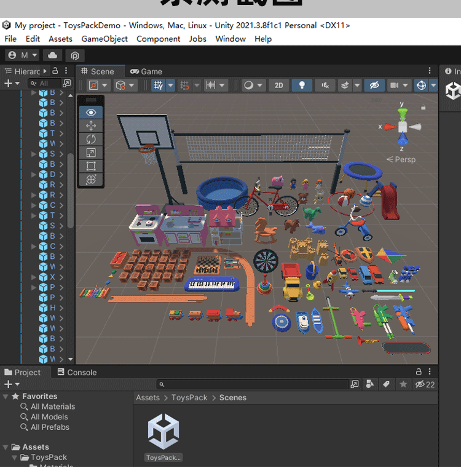Collapse the Favorites tree in Project panel

[x=6, y=397]
